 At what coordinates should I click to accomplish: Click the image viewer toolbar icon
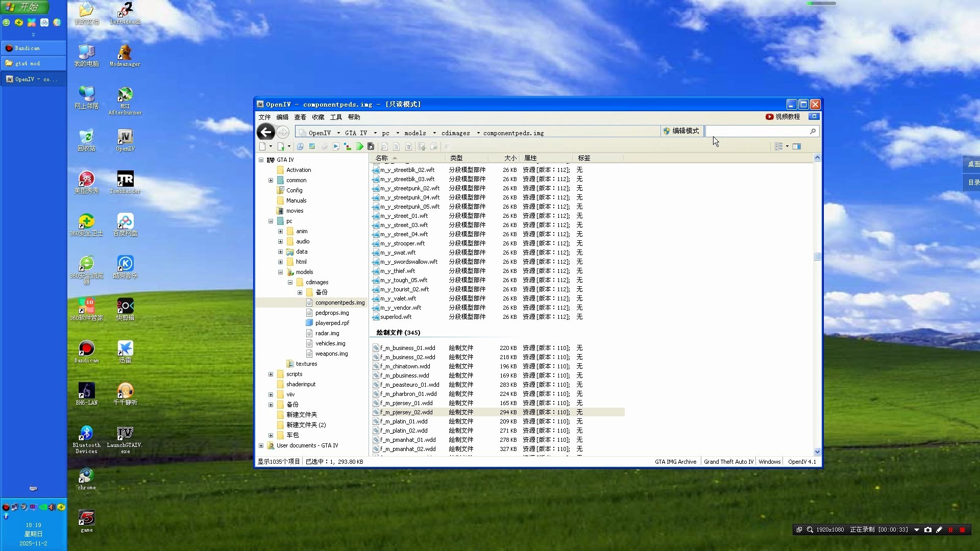[312, 147]
